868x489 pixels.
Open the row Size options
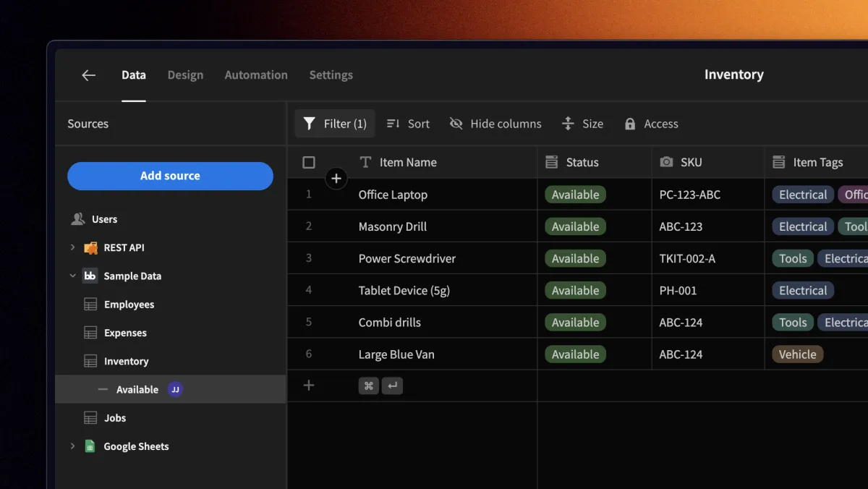click(x=582, y=124)
